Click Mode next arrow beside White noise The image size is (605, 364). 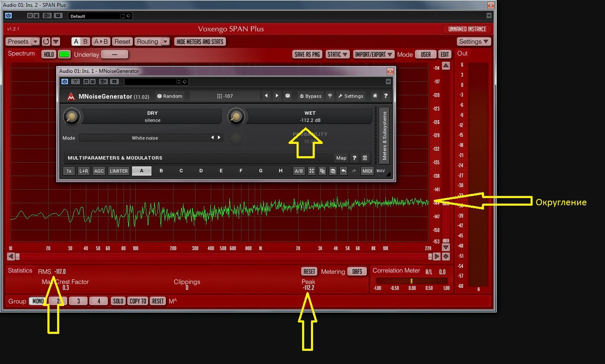pos(219,138)
